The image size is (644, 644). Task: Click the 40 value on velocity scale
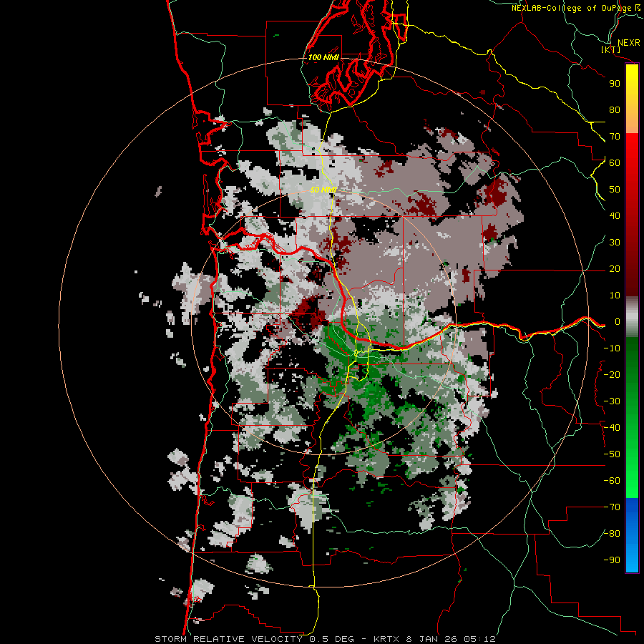point(615,215)
